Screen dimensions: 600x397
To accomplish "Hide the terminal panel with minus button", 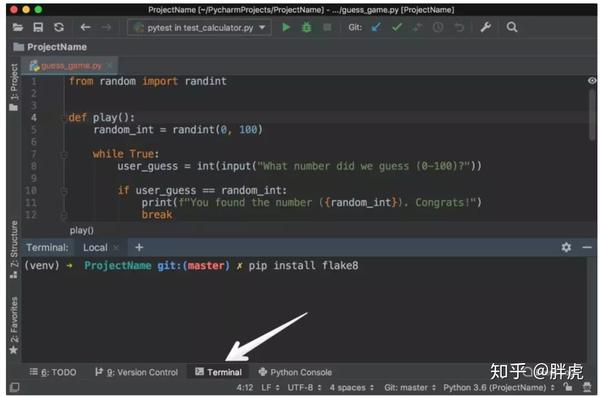I will pos(587,248).
